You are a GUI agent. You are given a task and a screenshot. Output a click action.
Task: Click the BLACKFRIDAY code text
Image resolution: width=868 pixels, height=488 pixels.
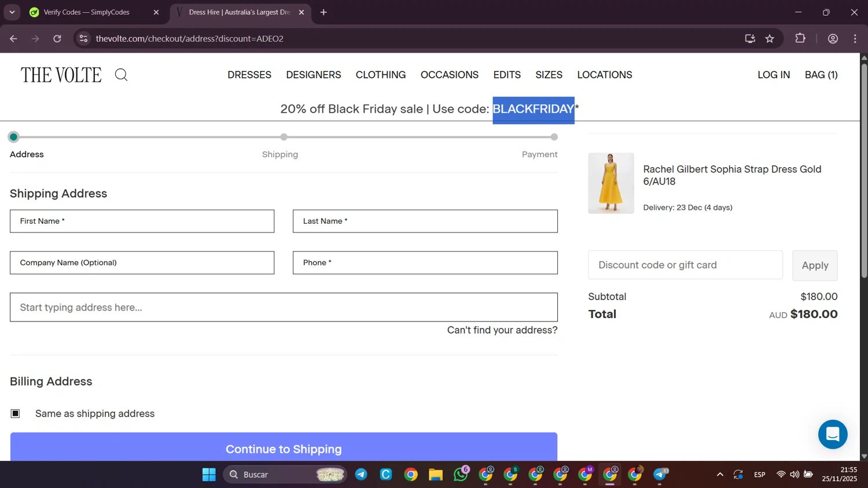(x=534, y=109)
